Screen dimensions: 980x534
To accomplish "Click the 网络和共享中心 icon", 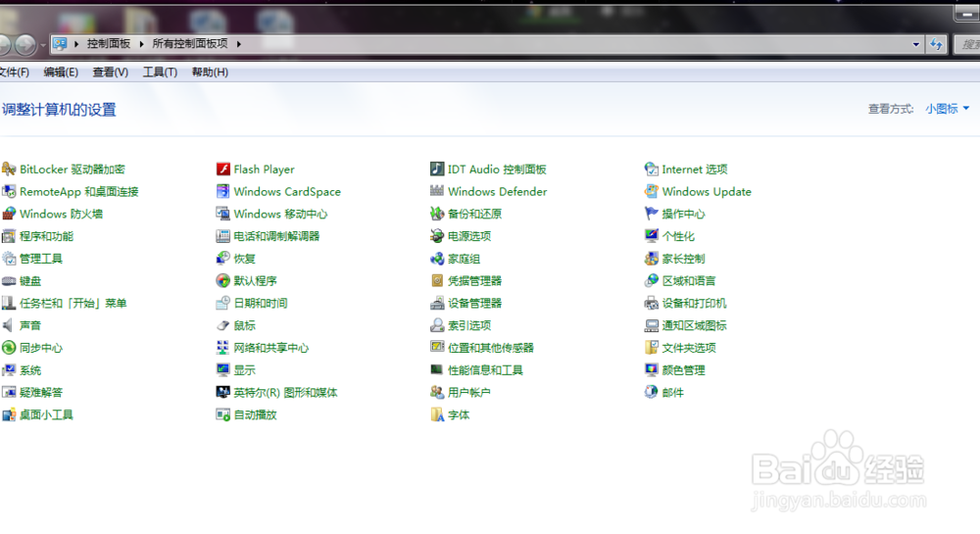I will coord(223,348).
